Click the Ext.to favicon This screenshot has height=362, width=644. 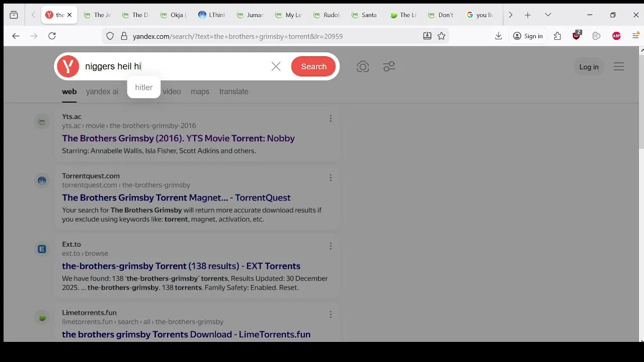tap(42, 249)
